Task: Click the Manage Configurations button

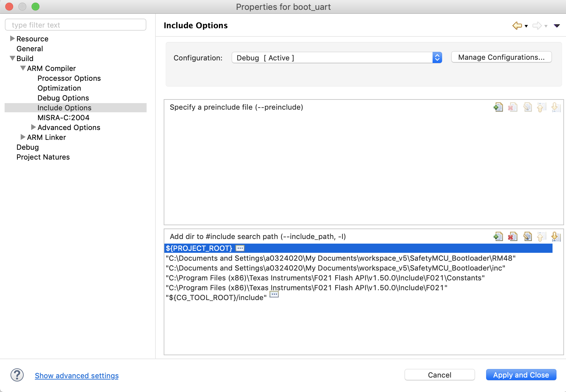Action: 501,57
